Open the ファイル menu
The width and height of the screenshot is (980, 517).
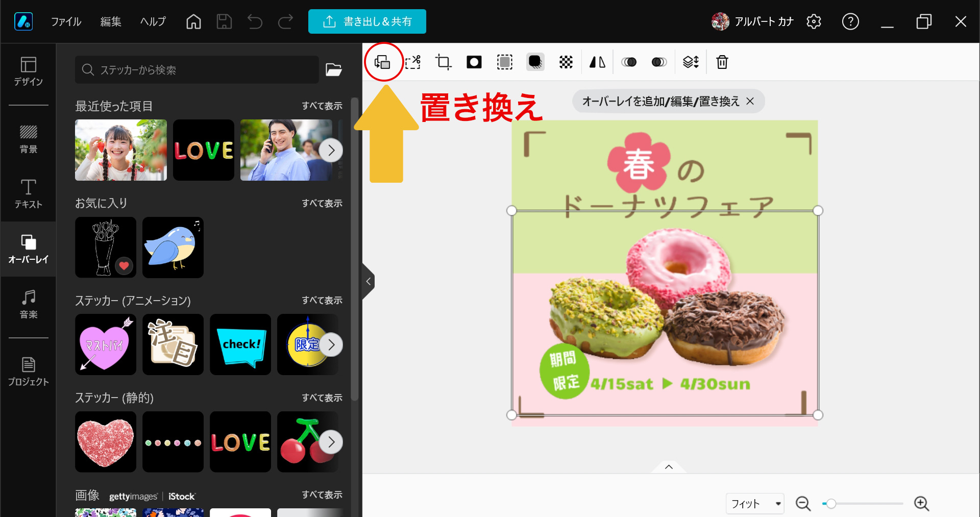click(66, 21)
